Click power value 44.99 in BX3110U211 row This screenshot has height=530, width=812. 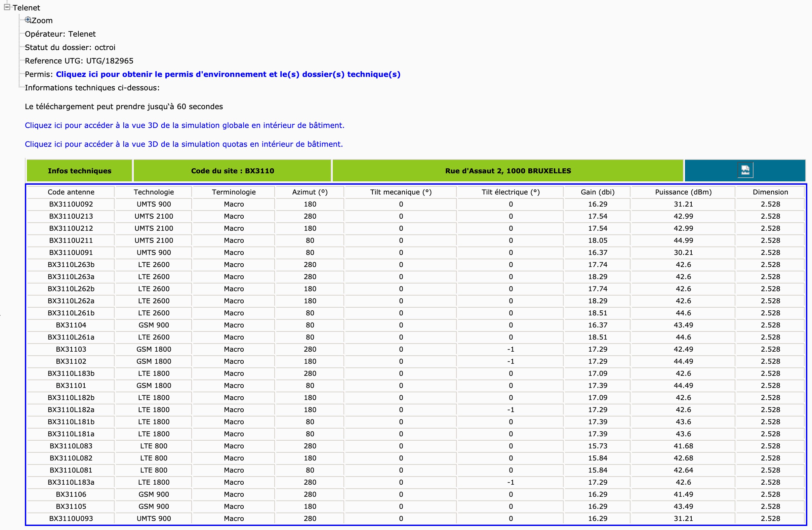pyautogui.click(x=683, y=240)
